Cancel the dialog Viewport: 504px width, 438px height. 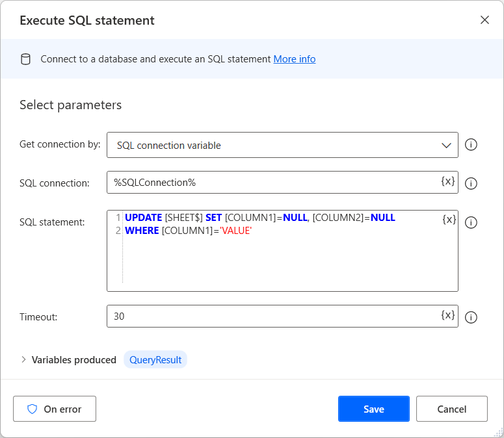[x=451, y=409]
